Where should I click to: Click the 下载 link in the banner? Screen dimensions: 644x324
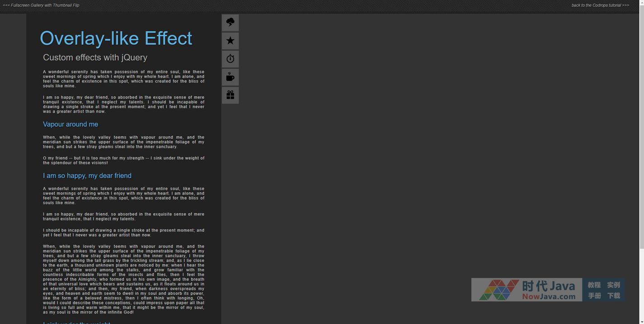(613, 296)
